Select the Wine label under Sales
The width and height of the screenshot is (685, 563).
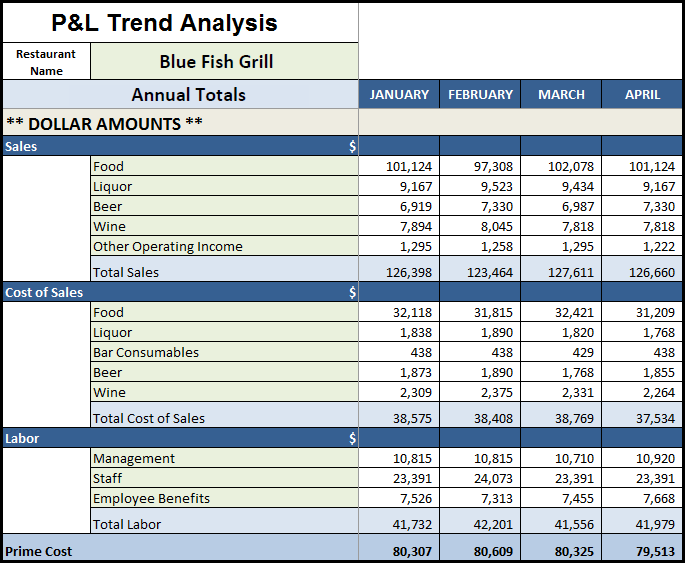tap(225, 226)
